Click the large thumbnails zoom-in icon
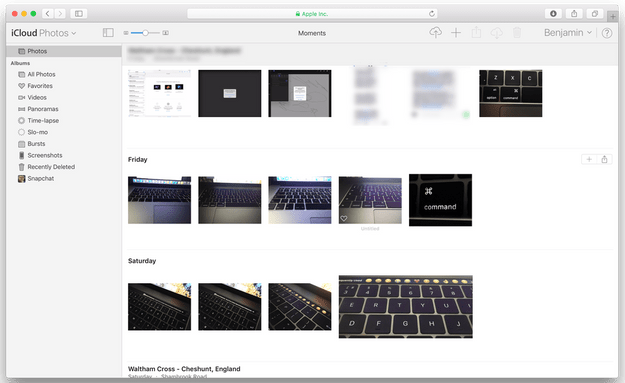The image size is (625, 383). 165,33
